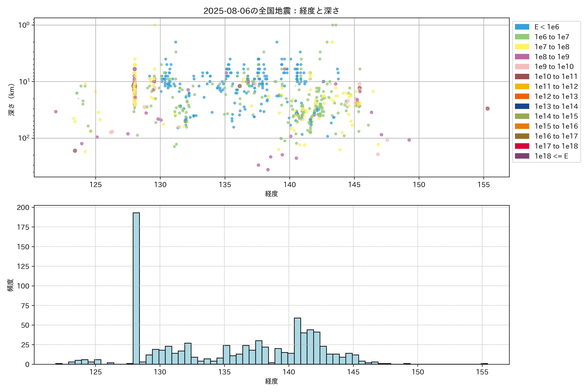Click the scatter plot's '経度' x-axis label

(271, 194)
